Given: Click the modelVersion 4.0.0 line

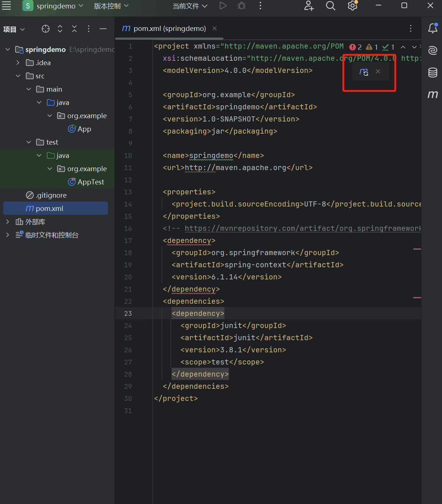Looking at the screenshot, I should click(x=238, y=70).
